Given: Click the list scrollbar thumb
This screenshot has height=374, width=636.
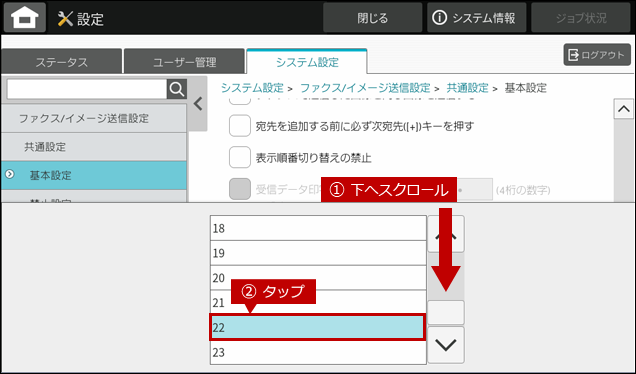Looking at the screenshot, I should (x=446, y=312).
